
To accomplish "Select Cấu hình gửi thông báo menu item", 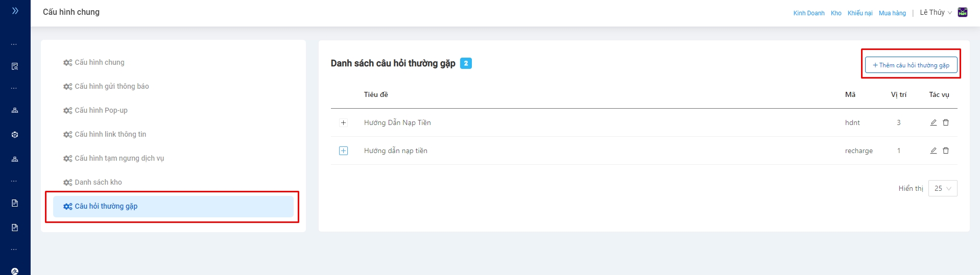I will (112, 86).
